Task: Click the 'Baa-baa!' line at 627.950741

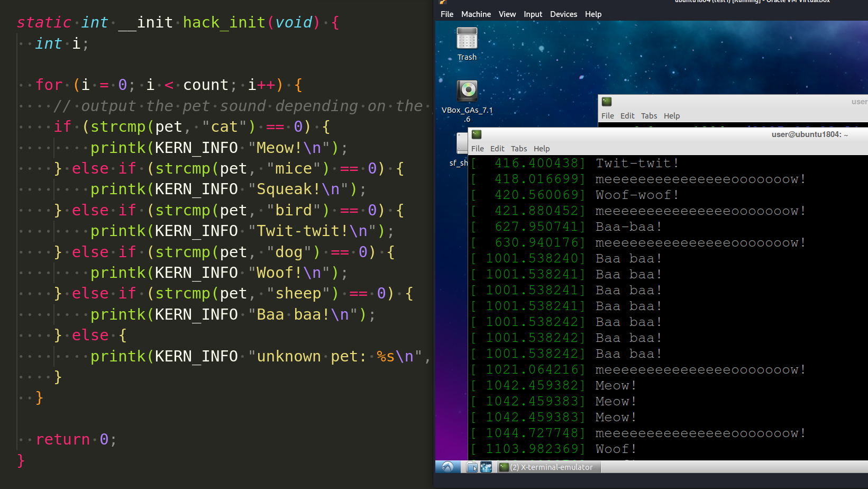Action: click(628, 227)
